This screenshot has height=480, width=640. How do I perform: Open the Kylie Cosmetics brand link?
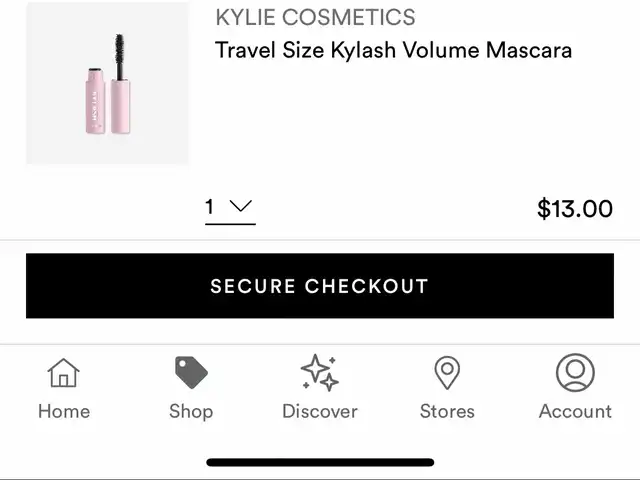(x=316, y=18)
